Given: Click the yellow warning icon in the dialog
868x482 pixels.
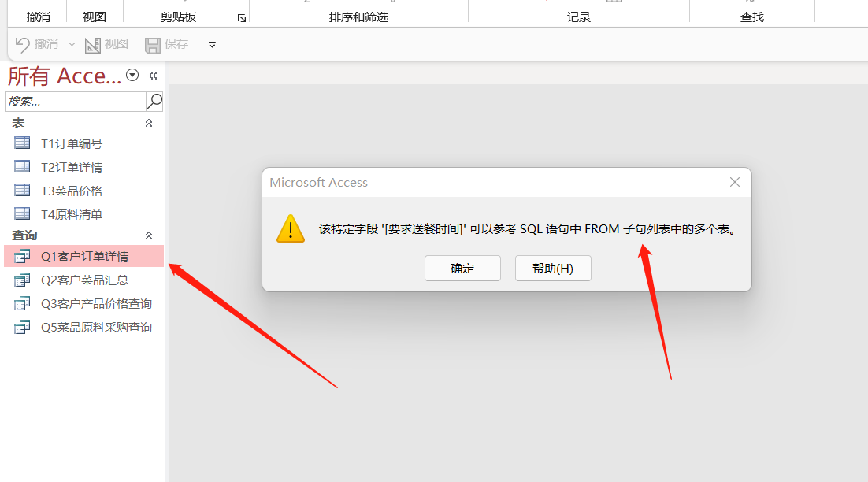Looking at the screenshot, I should [x=291, y=228].
